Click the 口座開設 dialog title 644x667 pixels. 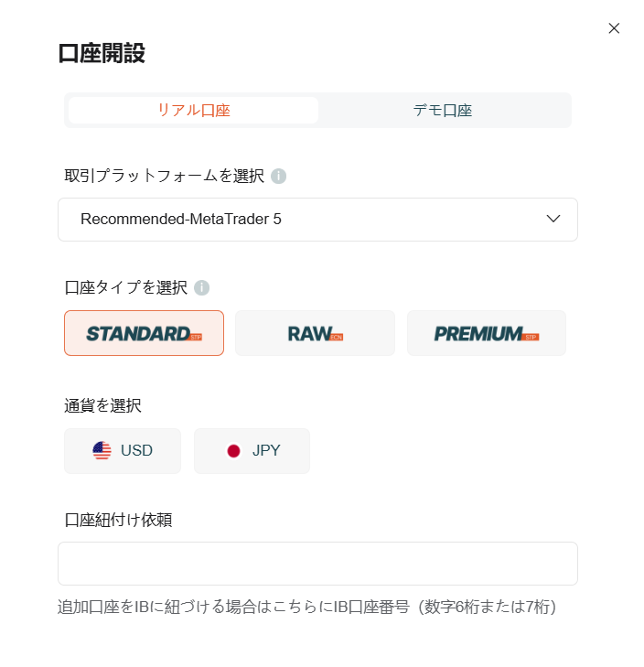(x=102, y=53)
